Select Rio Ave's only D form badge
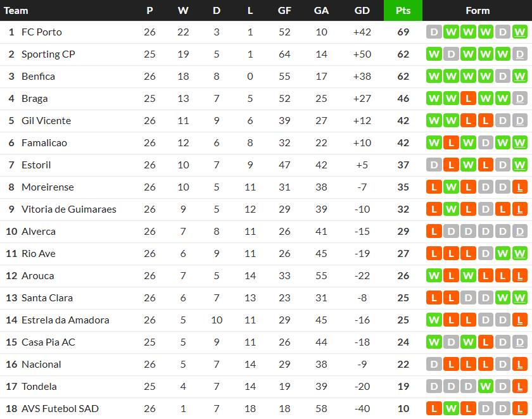Screen dimensions: 532x419 tap(485, 254)
